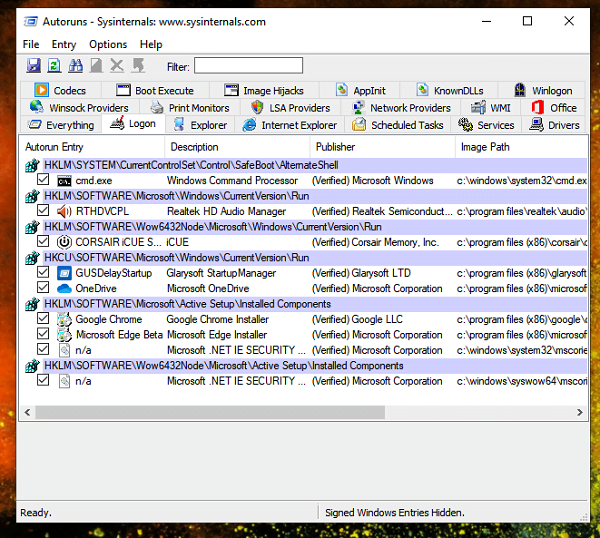Click the CORSAIR iCUE power icon
Screen dimensions: 600x538
(64, 242)
